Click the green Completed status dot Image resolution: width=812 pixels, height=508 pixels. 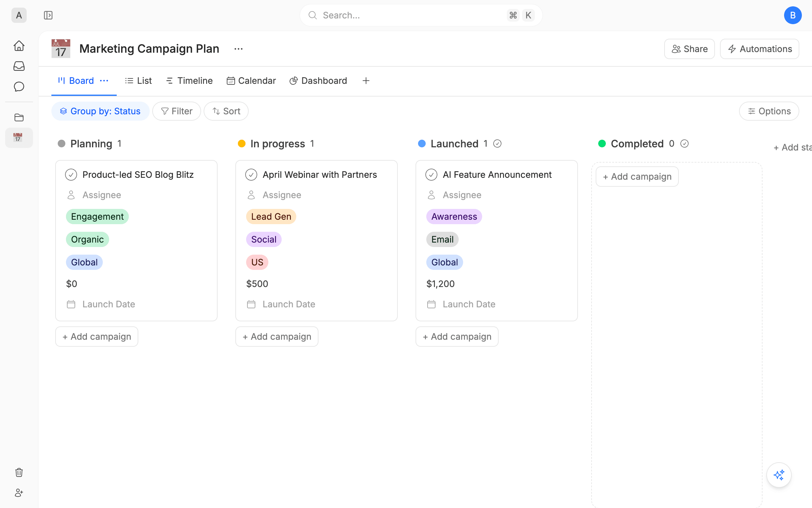tap(602, 144)
